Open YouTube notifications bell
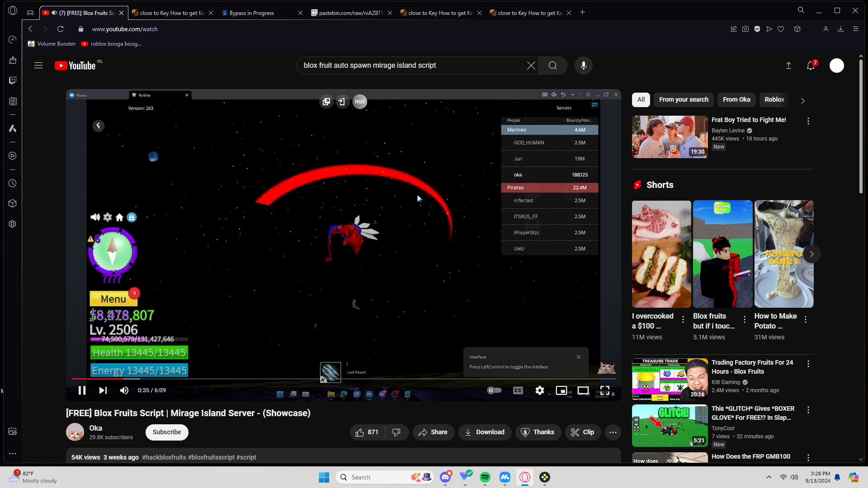The width and height of the screenshot is (868, 488). click(811, 66)
